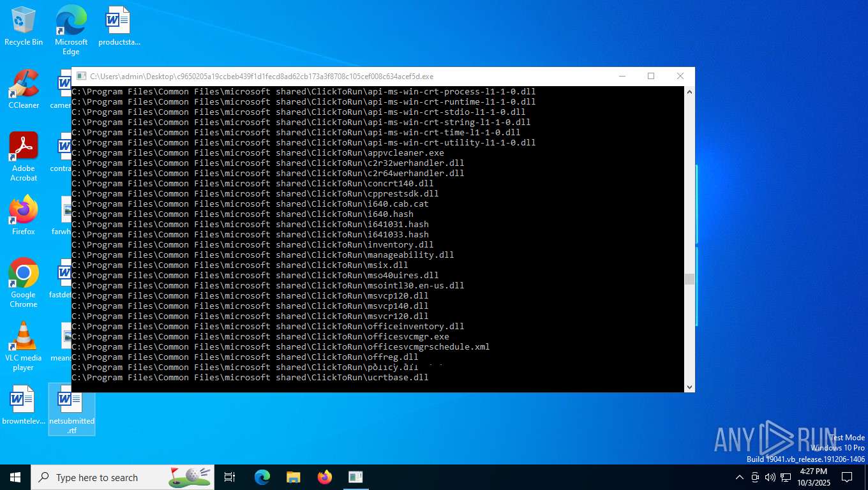
Task: Open Edge from the taskbar
Action: 262,477
